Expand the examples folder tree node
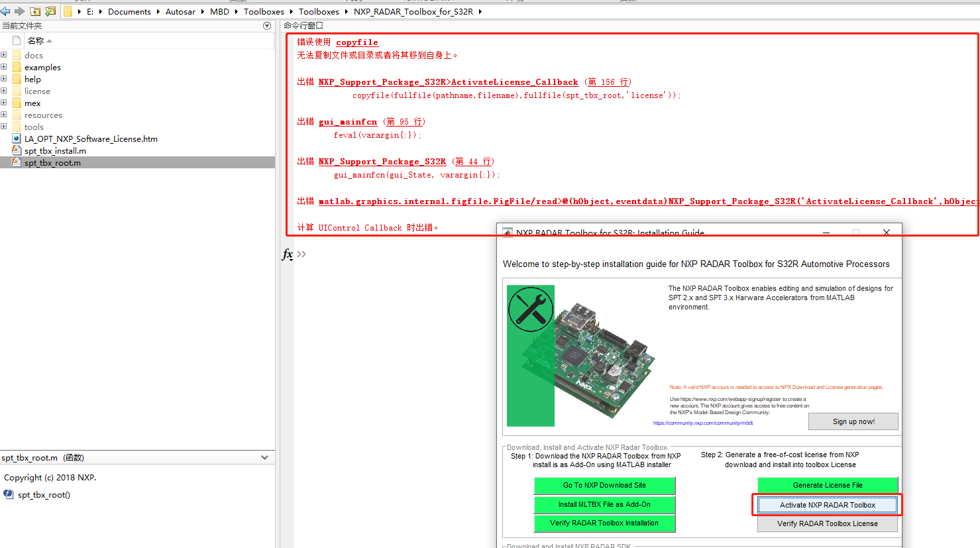Viewport: 980px width, 548px height. (x=4, y=67)
